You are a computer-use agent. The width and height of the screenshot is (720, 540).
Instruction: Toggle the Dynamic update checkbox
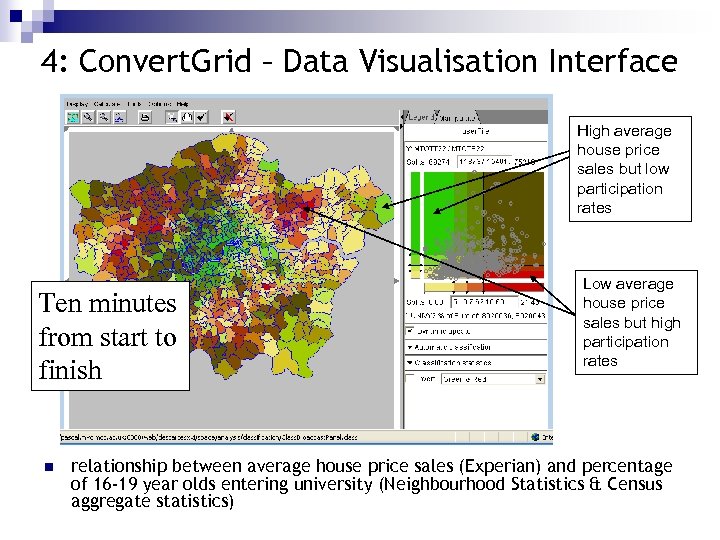[411, 331]
